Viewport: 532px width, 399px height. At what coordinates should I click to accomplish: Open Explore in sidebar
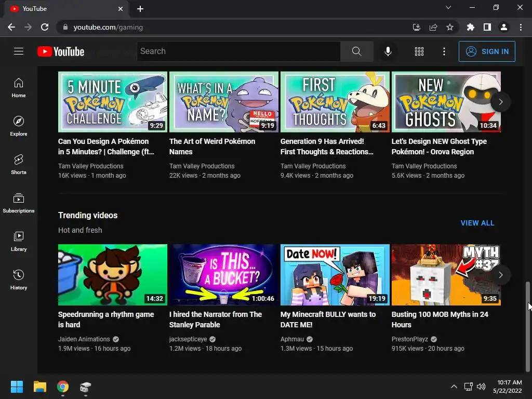point(19,126)
